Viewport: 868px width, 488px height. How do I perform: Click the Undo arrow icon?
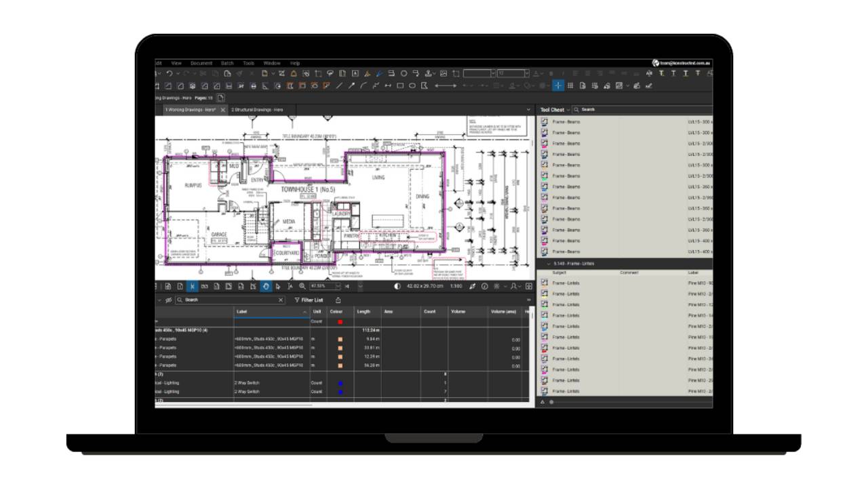(170, 73)
